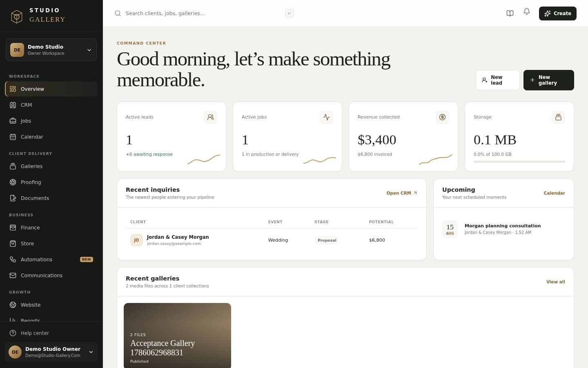Image resolution: width=588 pixels, height=368 pixels.
Task: Click the New gallery button
Action: click(x=549, y=80)
